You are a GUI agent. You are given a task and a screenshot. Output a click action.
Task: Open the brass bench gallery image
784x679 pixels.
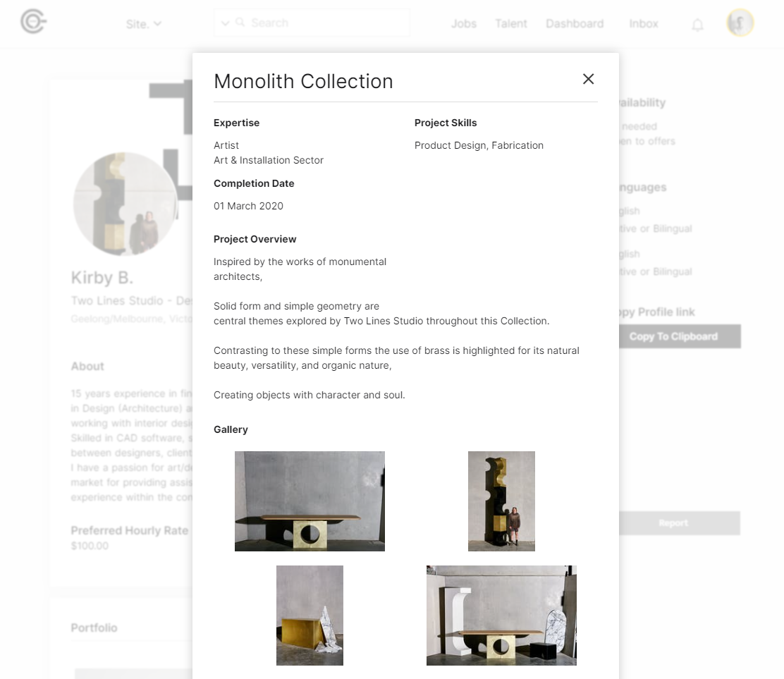click(310, 501)
